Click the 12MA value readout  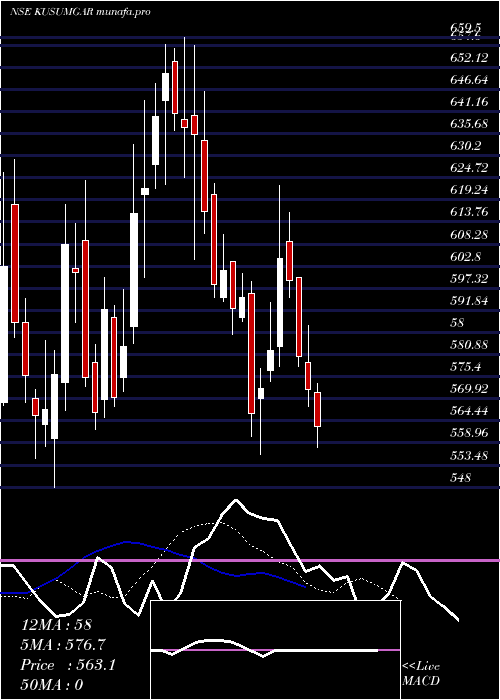pos(56,625)
